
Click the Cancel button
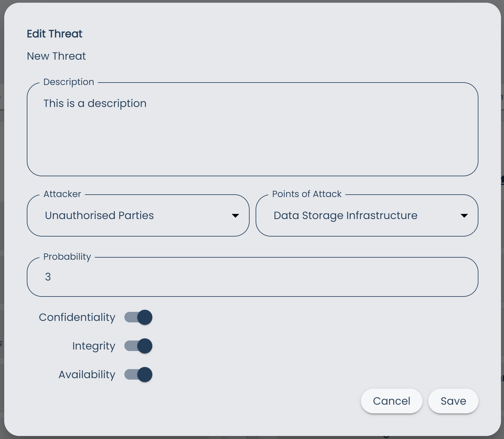[391, 401]
